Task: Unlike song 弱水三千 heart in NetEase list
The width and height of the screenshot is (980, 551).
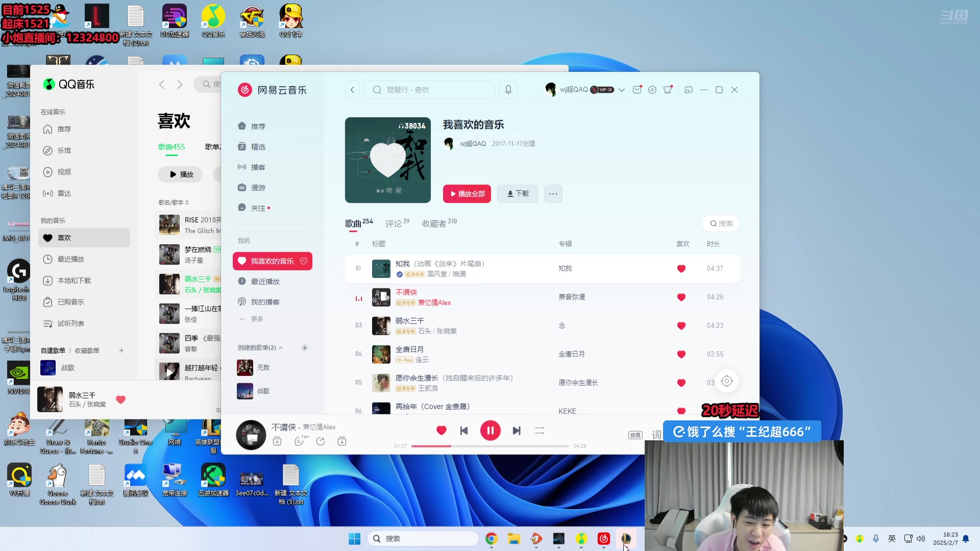Action: [x=681, y=325]
